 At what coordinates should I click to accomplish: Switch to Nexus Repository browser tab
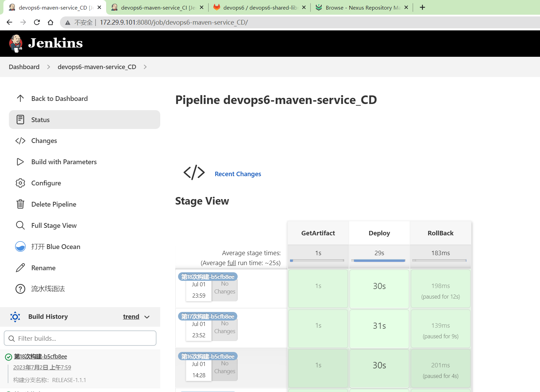click(x=362, y=8)
